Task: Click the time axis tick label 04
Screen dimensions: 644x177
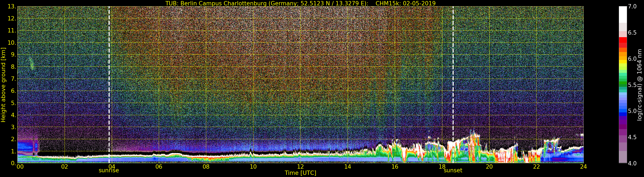Action: click(x=112, y=167)
